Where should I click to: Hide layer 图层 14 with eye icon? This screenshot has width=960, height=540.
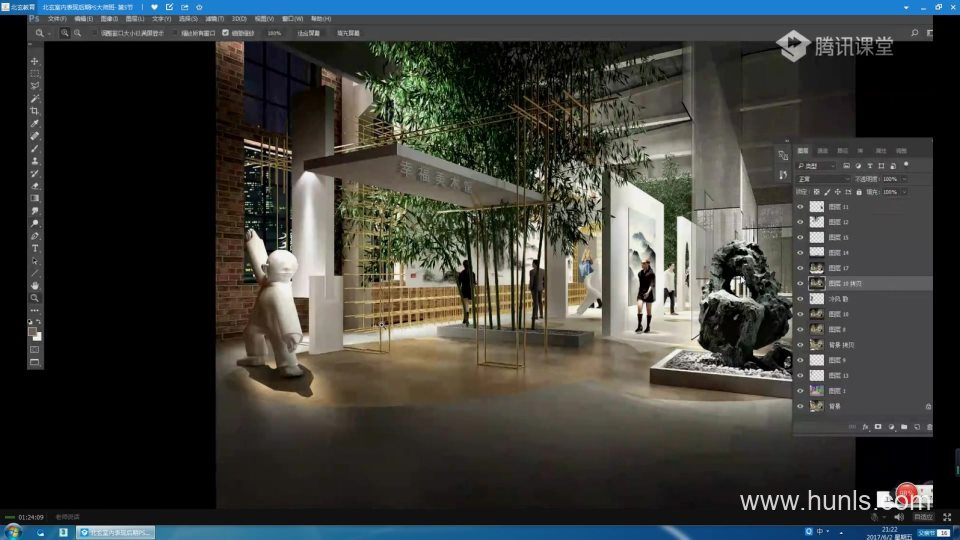point(800,253)
